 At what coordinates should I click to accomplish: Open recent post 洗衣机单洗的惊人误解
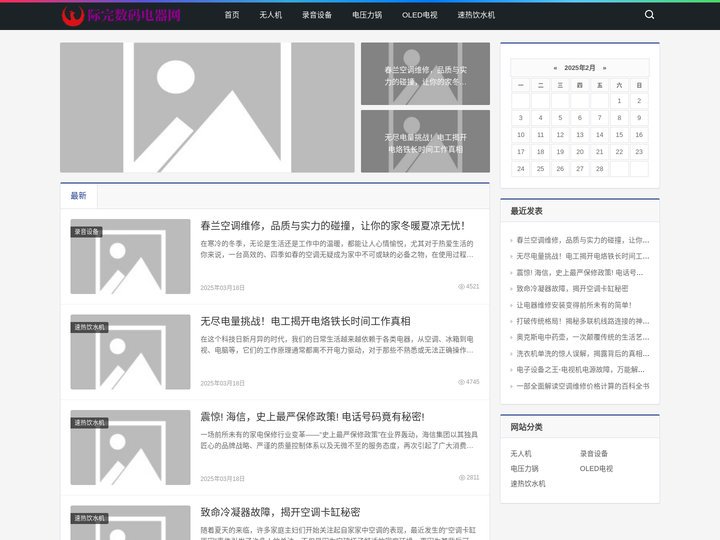coord(583,354)
